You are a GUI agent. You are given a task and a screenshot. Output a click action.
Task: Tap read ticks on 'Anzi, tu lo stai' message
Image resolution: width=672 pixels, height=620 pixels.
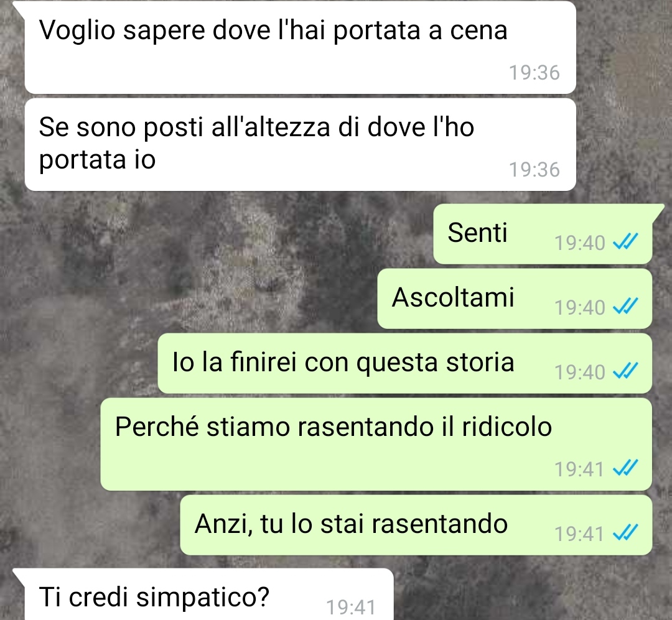coord(626,533)
